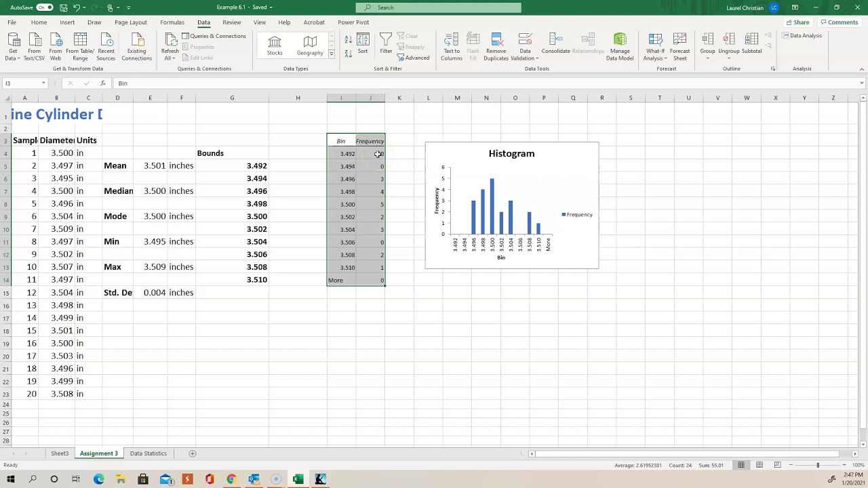
Task: Switch to Normal view
Action: pyautogui.click(x=741, y=465)
